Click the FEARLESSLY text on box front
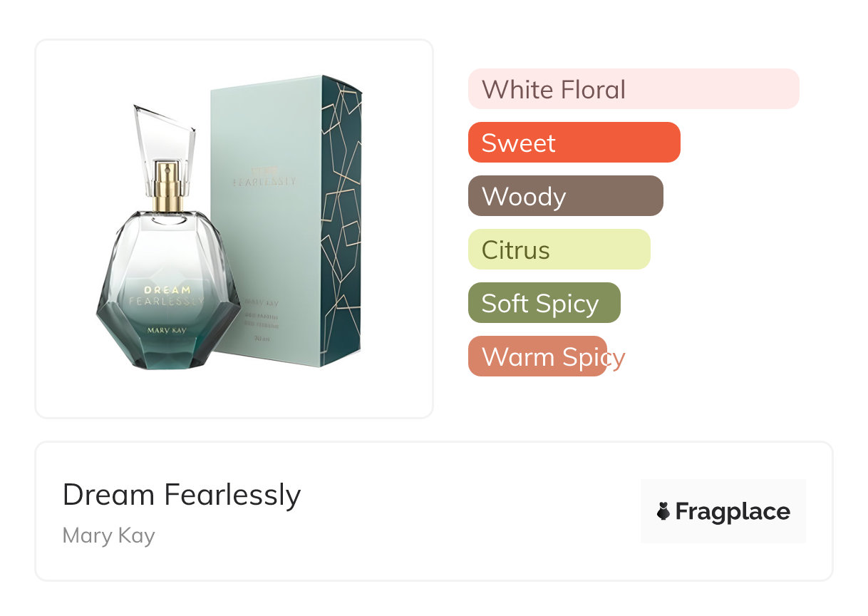Viewport: 868px width, 616px height. [x=264, y=182]
